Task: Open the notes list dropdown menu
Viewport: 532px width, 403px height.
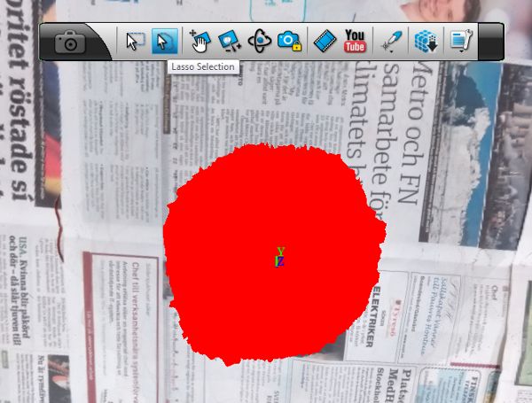Action: click(460, 42)
